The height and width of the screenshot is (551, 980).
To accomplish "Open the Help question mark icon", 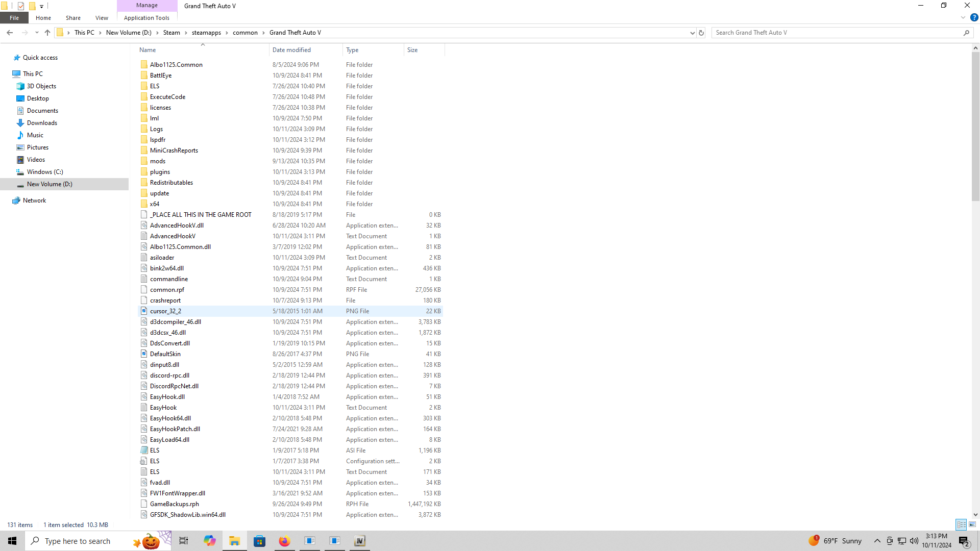I will pyautogui.click(x=974, y=17).
